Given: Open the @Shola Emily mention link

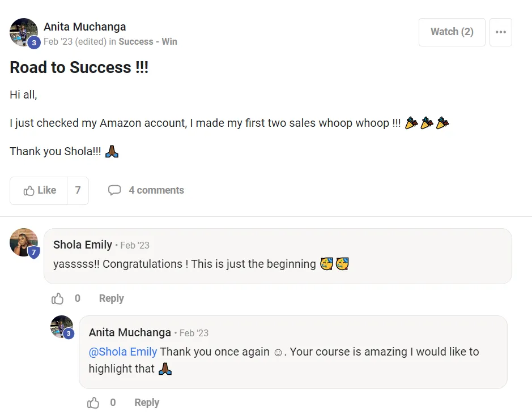Looking at the screenshot, I should click(x=122, y=352).
